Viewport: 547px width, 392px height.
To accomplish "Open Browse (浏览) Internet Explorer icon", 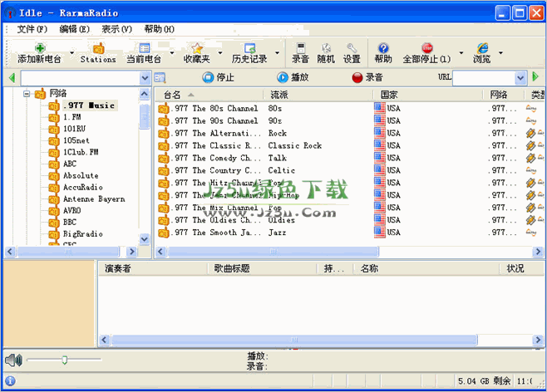I will (x=482, y=47).
